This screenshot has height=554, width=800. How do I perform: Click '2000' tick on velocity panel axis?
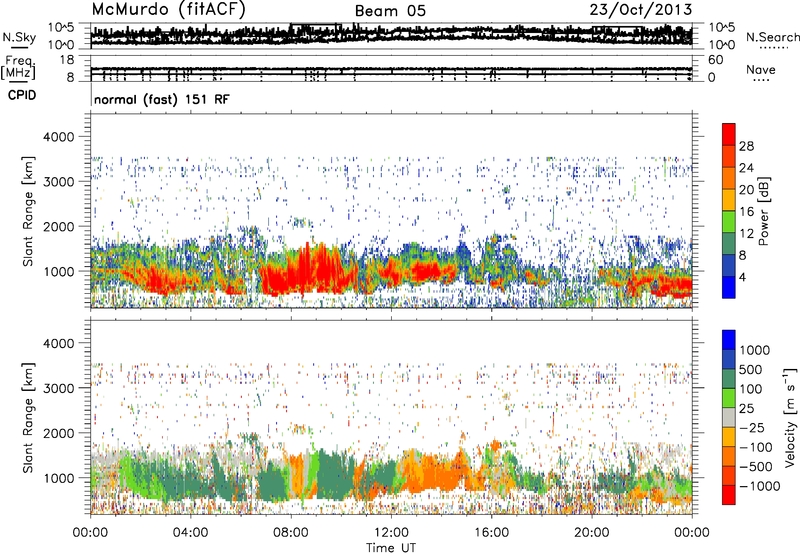tap(59, 433)
